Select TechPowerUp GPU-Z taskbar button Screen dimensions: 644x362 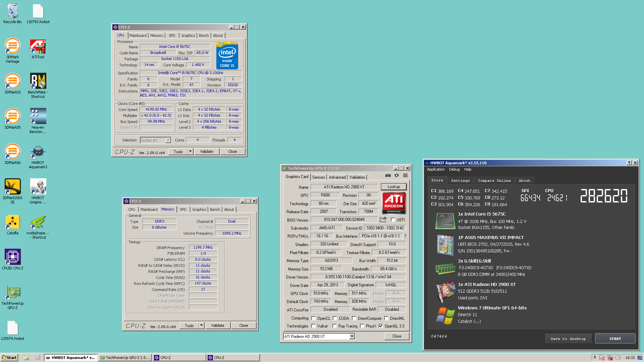(x=125, y=358)
